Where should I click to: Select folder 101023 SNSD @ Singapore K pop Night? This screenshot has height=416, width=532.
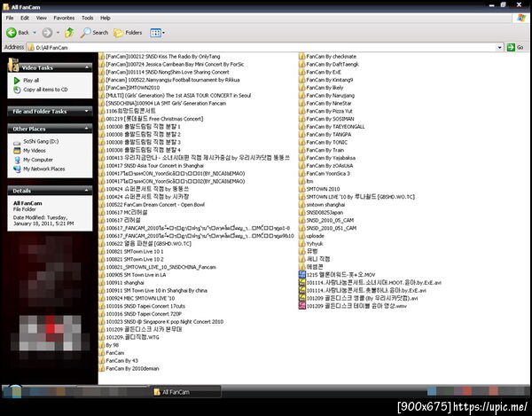pos(161,322)
